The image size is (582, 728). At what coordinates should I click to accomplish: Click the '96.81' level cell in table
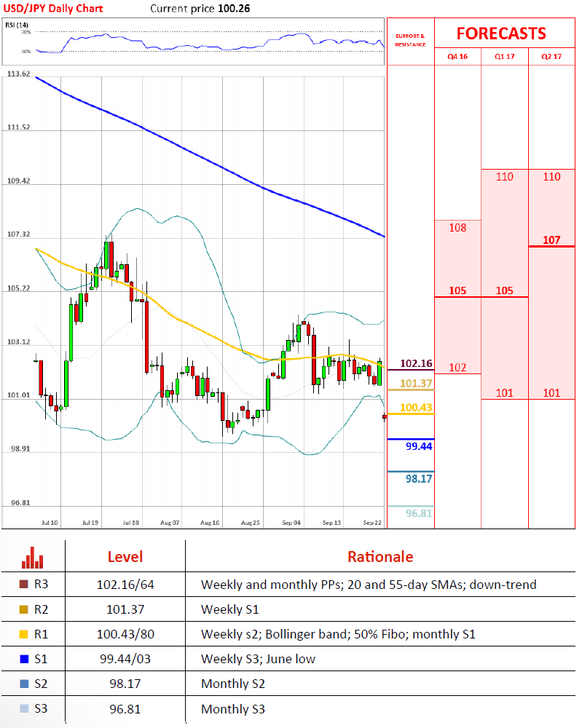pyautogui.click(x=125, y=709)
